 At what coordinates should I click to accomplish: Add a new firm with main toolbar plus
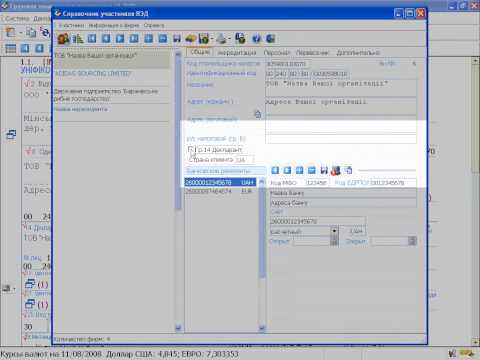[x=148, y=39]
